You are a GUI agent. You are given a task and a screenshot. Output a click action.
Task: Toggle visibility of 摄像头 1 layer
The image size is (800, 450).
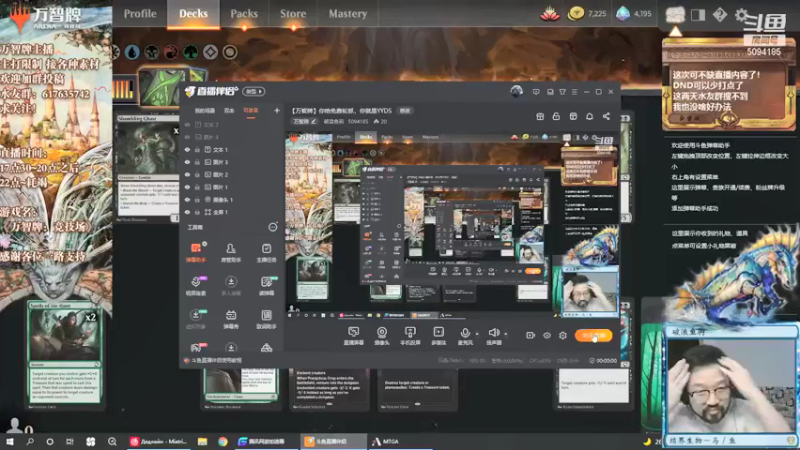pyautogui.click(x=187, y=199)
